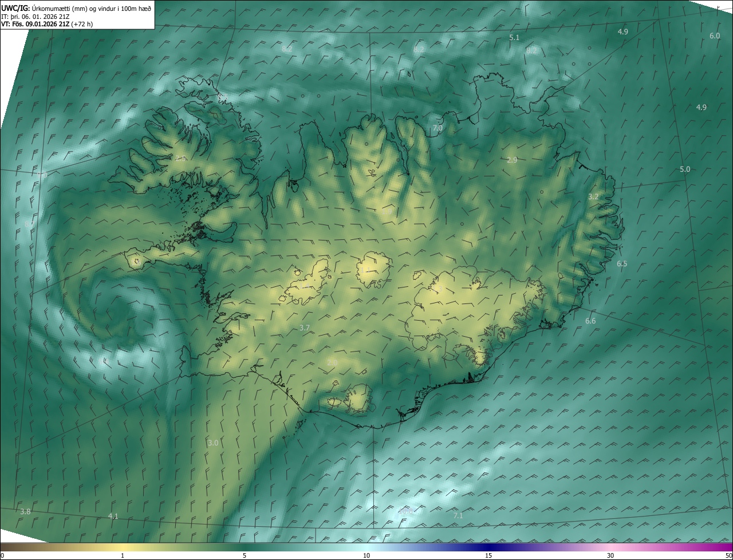
Task: Click the 3.7 value label on the map
Action: coord(305,328)
